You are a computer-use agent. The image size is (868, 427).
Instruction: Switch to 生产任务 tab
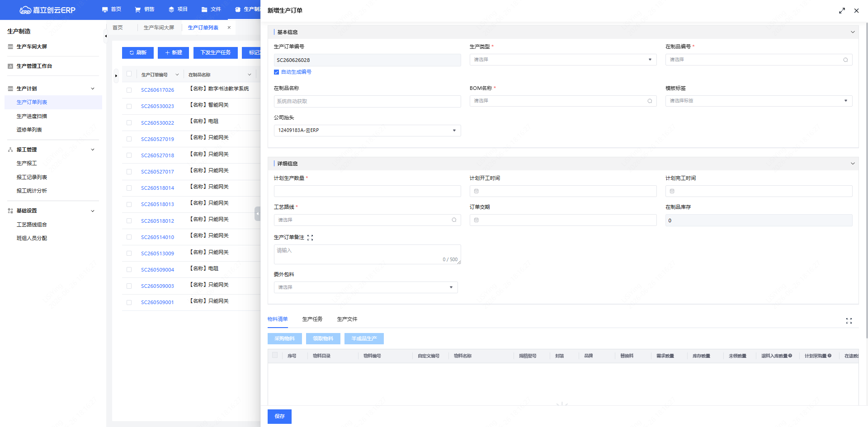click(312, 319)
